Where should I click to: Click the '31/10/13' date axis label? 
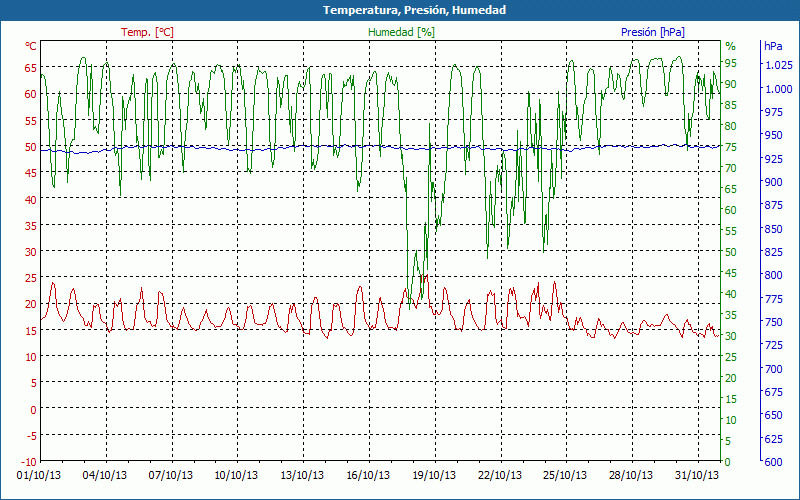coord(696,475)
